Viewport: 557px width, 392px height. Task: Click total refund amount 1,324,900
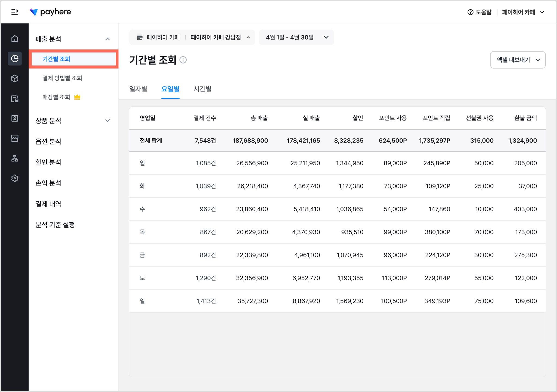523,141
